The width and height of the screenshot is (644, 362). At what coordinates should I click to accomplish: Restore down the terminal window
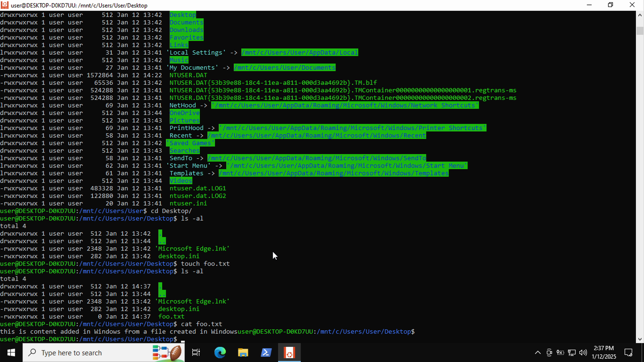pos(610,5)
